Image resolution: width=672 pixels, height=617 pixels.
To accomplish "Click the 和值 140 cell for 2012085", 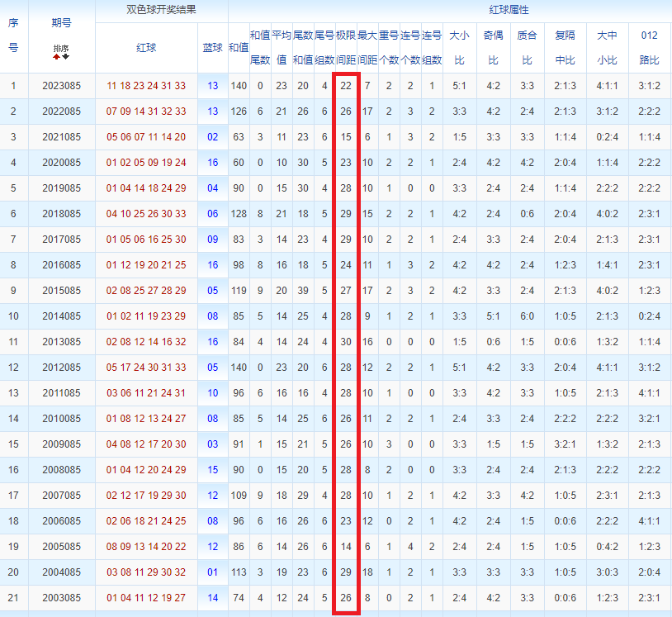I will (239, 368).
